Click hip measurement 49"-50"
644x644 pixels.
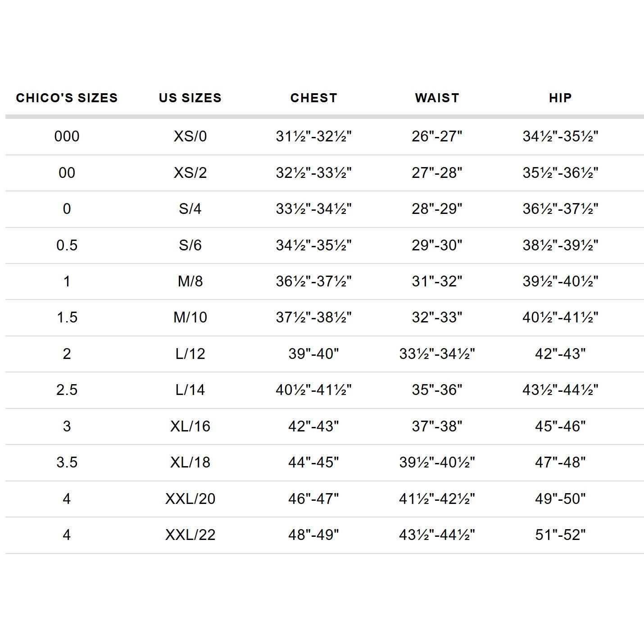(560, 499)
